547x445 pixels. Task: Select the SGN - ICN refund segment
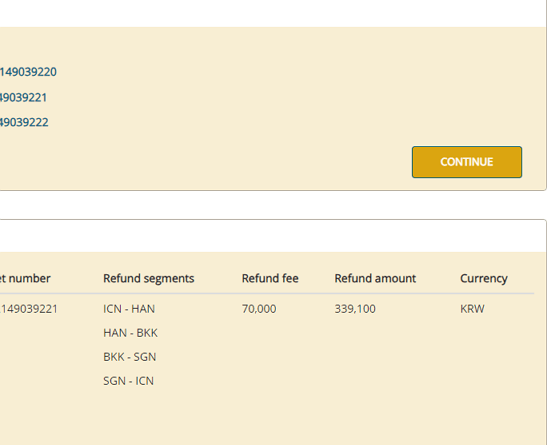pyautogui.click(x=128, y=381)
